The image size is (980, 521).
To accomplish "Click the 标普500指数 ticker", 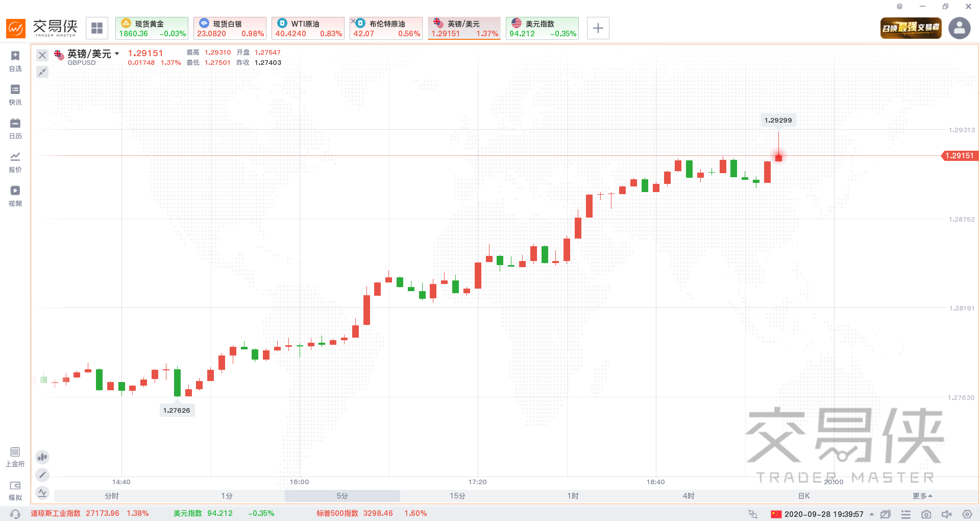I will (x=372, y=513).
